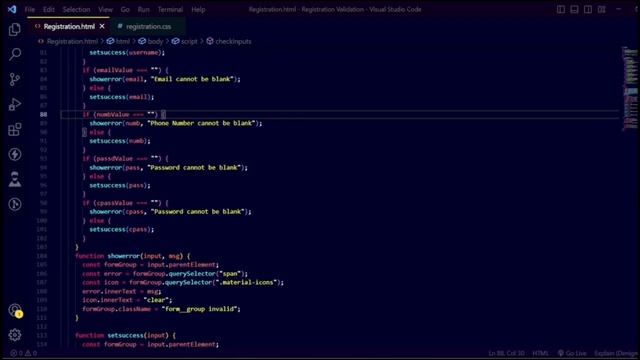Click Registration.html in the breadcrumb
This screenshot has width=640, height=360.
coord(72,41)
